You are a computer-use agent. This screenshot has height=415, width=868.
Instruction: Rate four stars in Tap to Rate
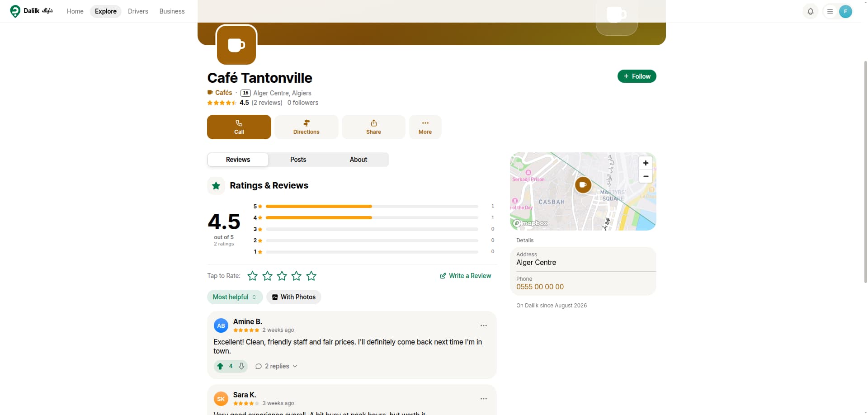pos(297,276)
